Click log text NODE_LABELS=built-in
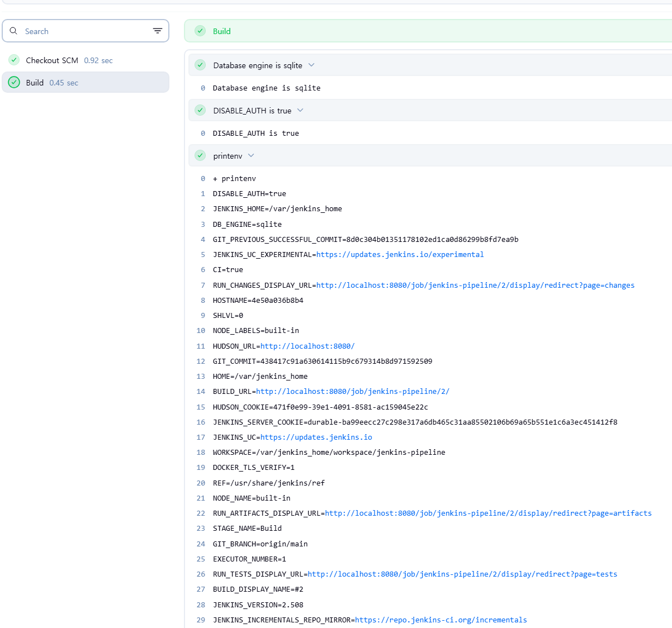The image size is (672, 628). point(256,330)
